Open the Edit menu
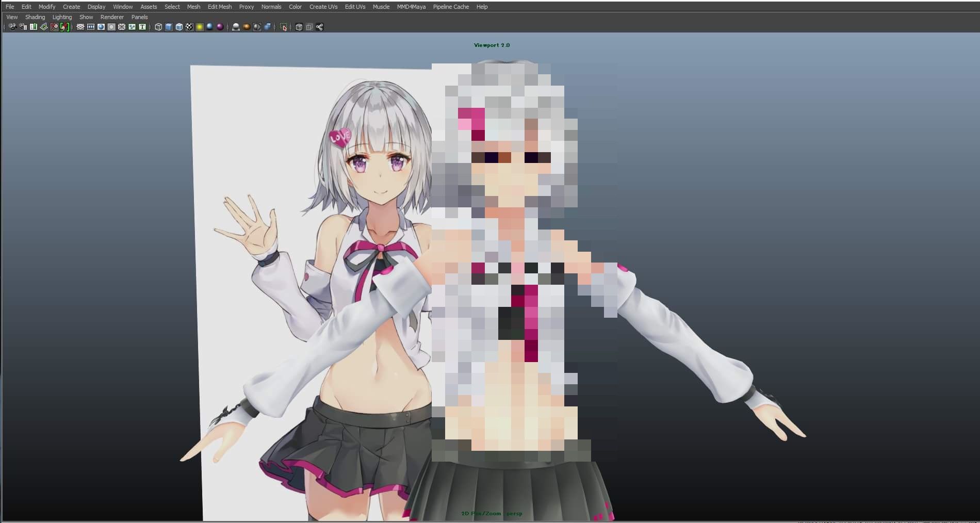The width and height of the screenshot is (980, 523). [x=26, y=7]
